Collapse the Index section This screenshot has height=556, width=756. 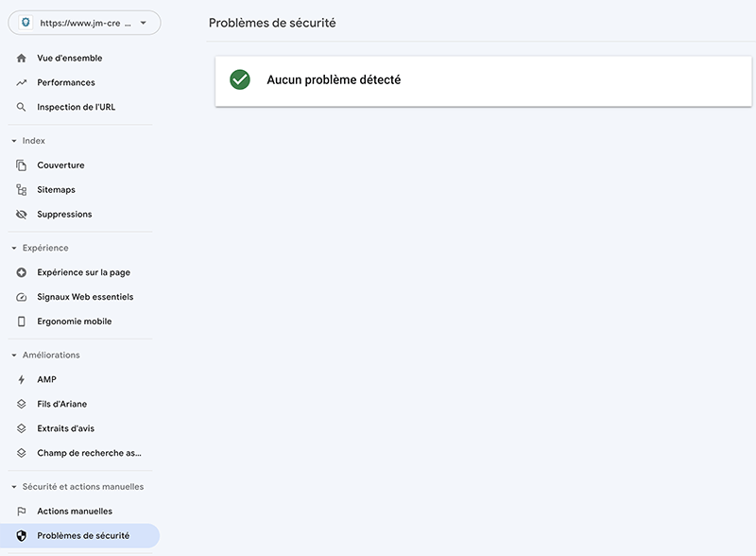click(14, 141)
